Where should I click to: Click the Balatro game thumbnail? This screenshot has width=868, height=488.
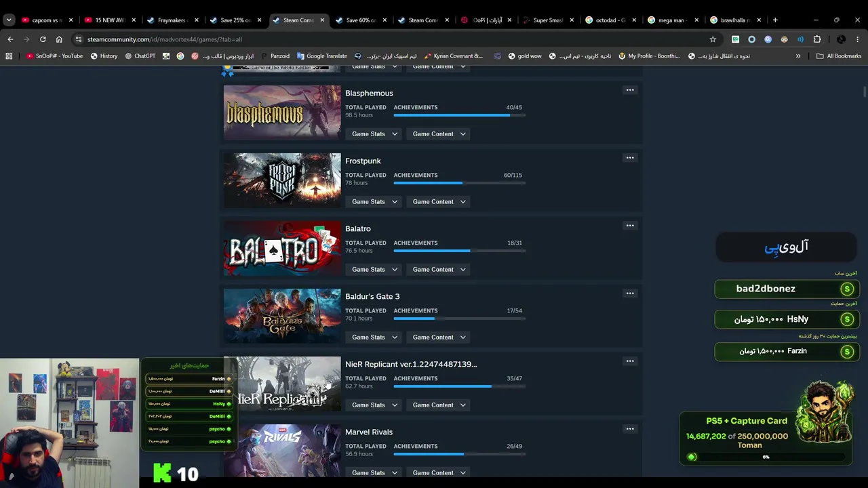(x=282, y=248)
